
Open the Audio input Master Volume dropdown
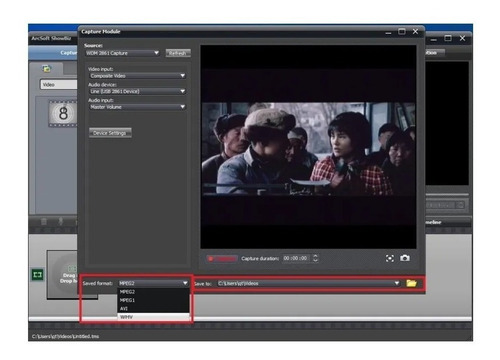point(137,107)
